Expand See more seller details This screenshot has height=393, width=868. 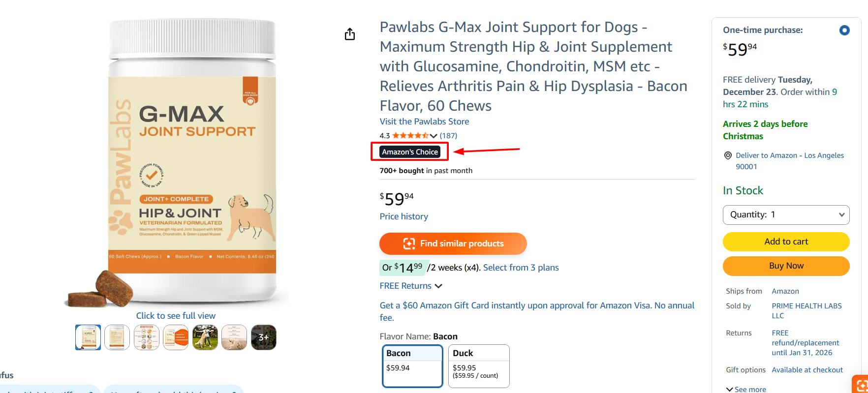tap(746, 389)
